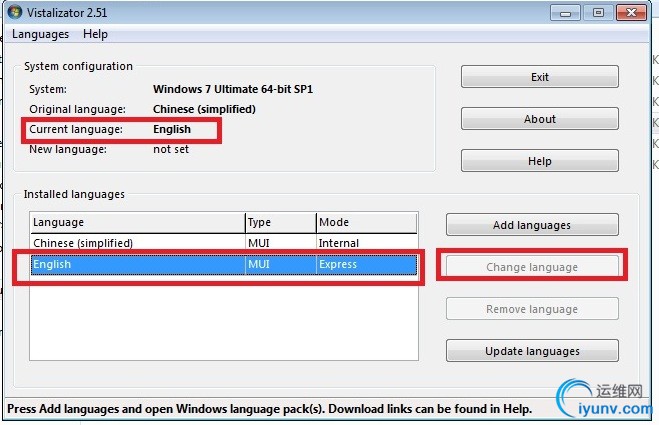
Task: Click the current language value English
Action: coord(172,129)
